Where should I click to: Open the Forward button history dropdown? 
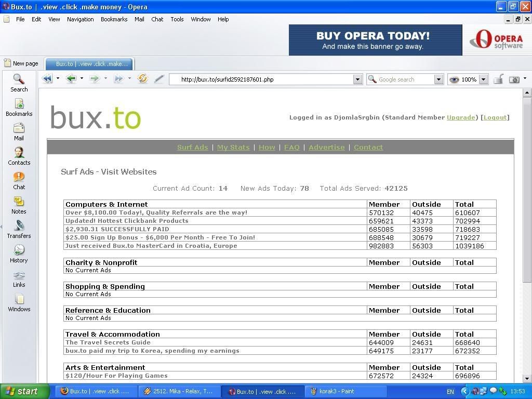[105, 78]
